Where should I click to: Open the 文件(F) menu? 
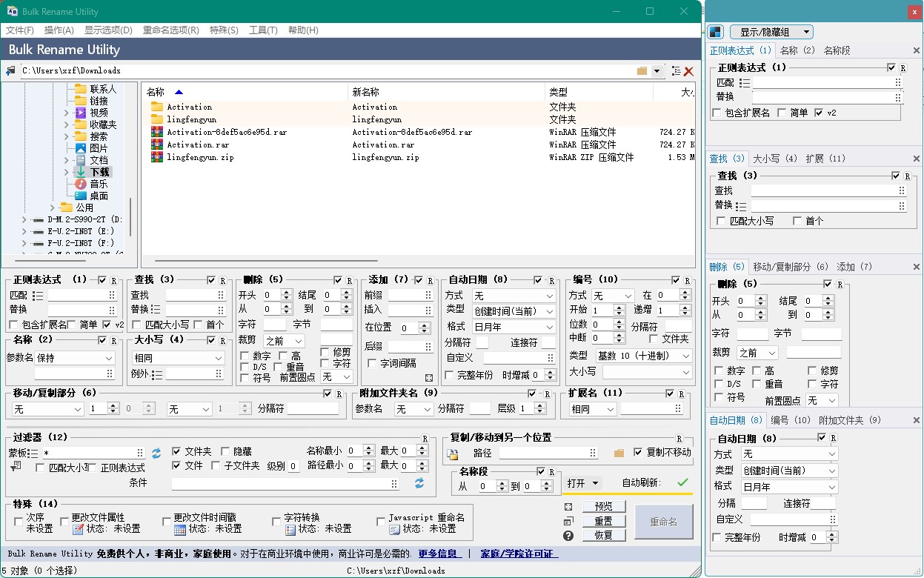[20, 30]
